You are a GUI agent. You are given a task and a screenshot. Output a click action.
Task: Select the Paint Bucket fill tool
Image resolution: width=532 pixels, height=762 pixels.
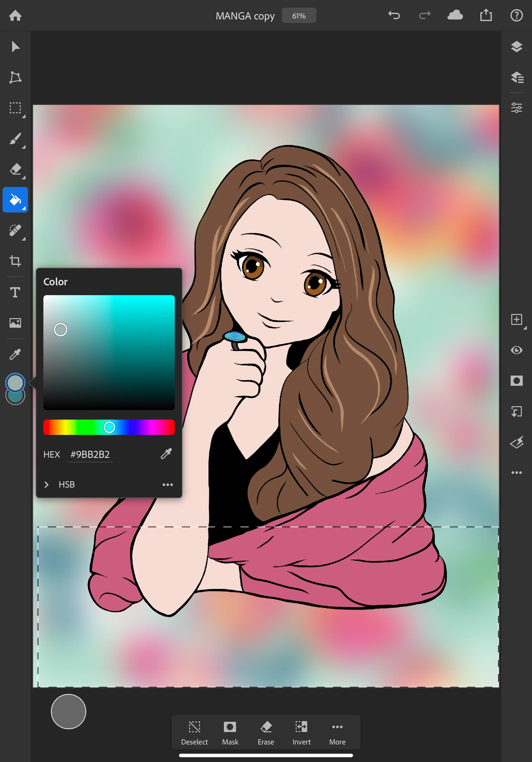[x=15, y=200]
